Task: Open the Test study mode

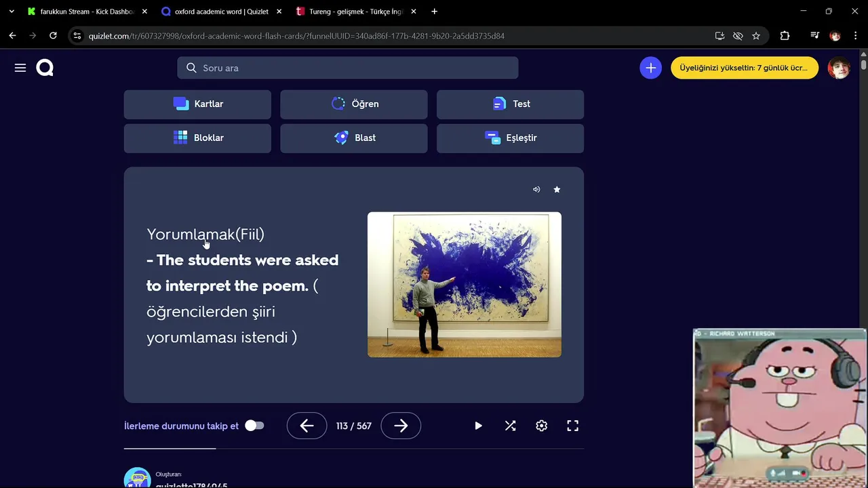Action: coord(510,104)
